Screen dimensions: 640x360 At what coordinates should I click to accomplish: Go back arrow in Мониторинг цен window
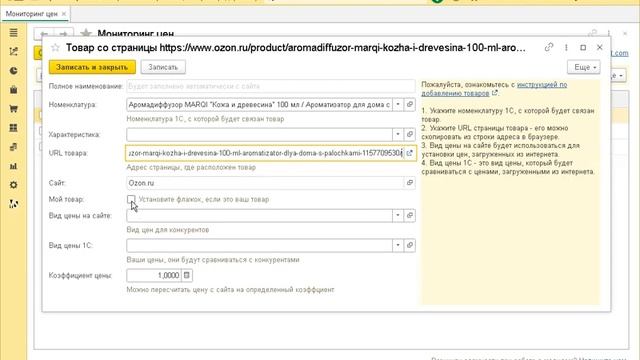(x=44, y=34)
